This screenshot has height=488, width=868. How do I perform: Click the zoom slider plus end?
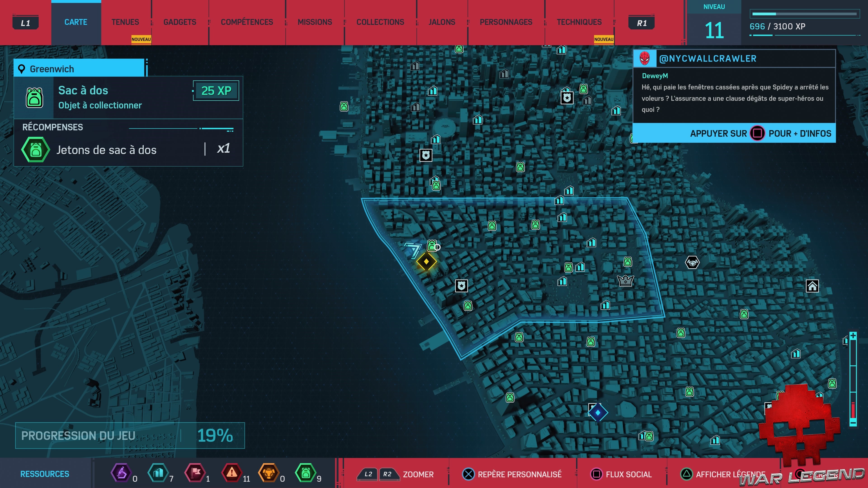pos(853,336)
